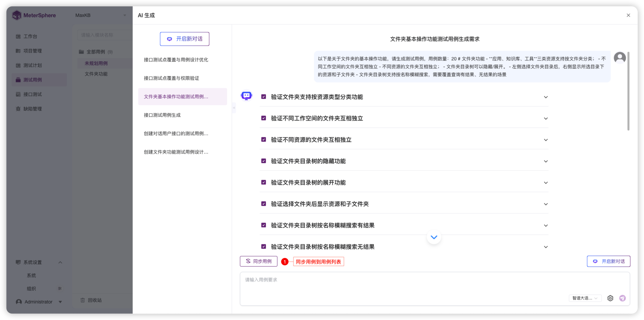Open conversation 文件夹基本操作功能测试用例

[183, 97]
